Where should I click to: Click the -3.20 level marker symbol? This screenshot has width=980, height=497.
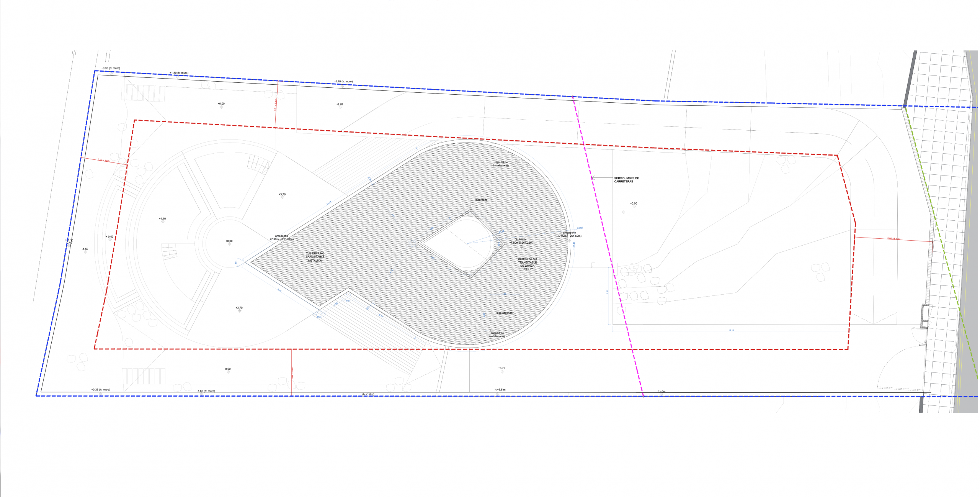point(340,107)
